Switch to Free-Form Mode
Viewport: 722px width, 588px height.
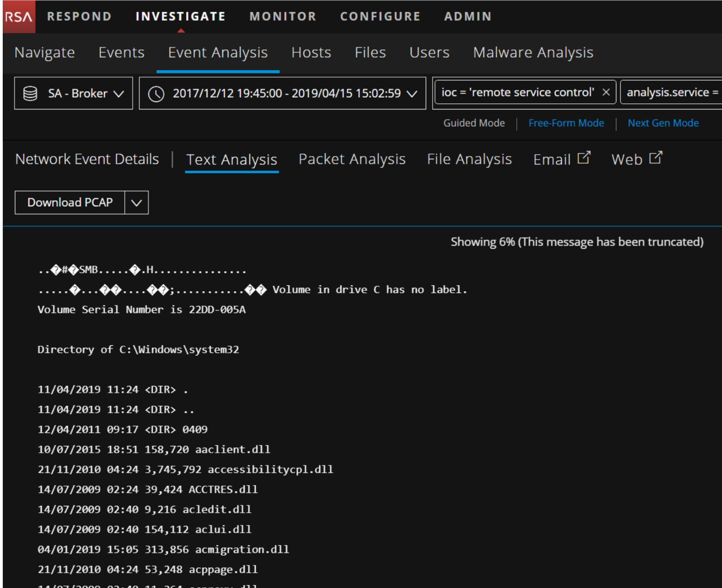click(x=566, y=123)
